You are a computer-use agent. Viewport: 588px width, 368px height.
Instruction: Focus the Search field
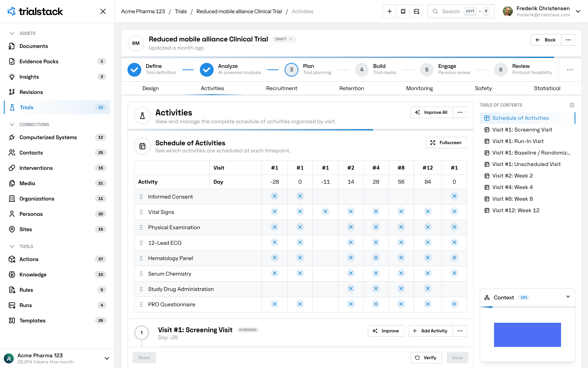(461, 11)
